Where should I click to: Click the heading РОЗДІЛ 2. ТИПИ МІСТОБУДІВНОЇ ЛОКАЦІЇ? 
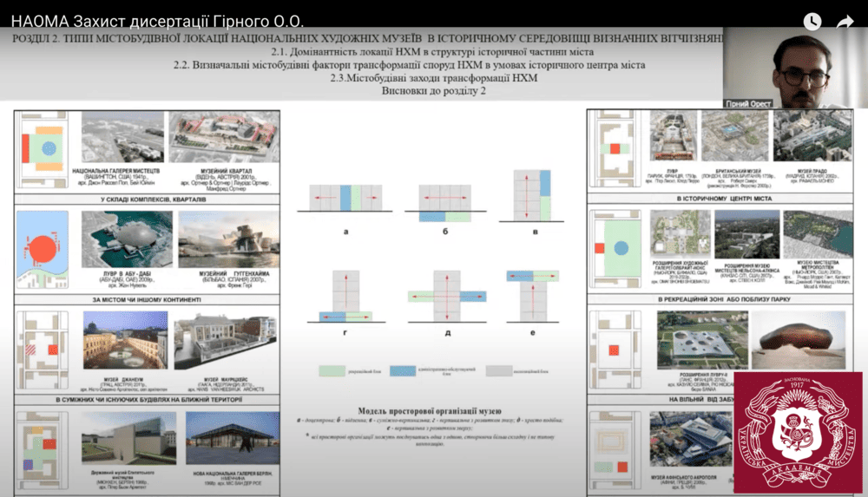[x=368, y=39]
